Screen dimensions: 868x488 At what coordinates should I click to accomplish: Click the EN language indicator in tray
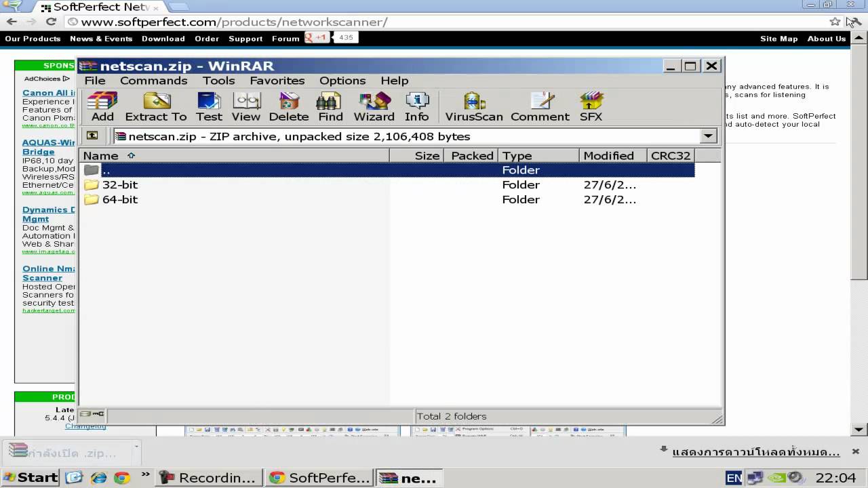point(734,478)
